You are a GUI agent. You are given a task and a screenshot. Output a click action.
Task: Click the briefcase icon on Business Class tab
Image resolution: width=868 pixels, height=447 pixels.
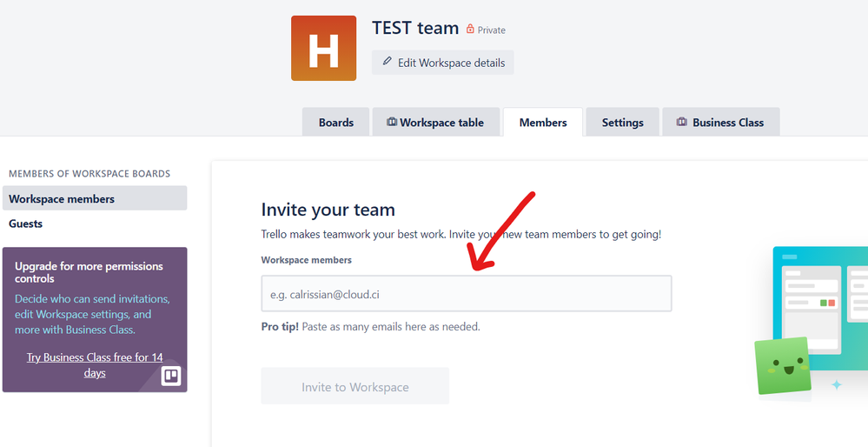coord(682,122)
